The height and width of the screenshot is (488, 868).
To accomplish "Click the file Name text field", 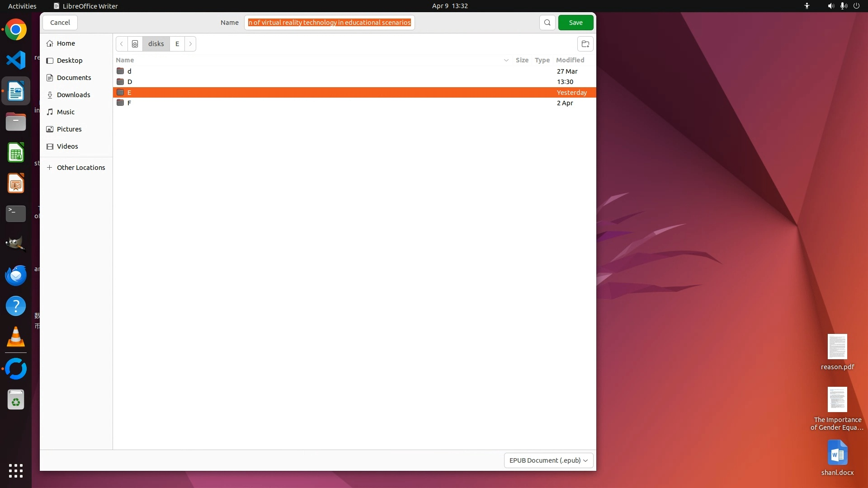I will point(329,23).
